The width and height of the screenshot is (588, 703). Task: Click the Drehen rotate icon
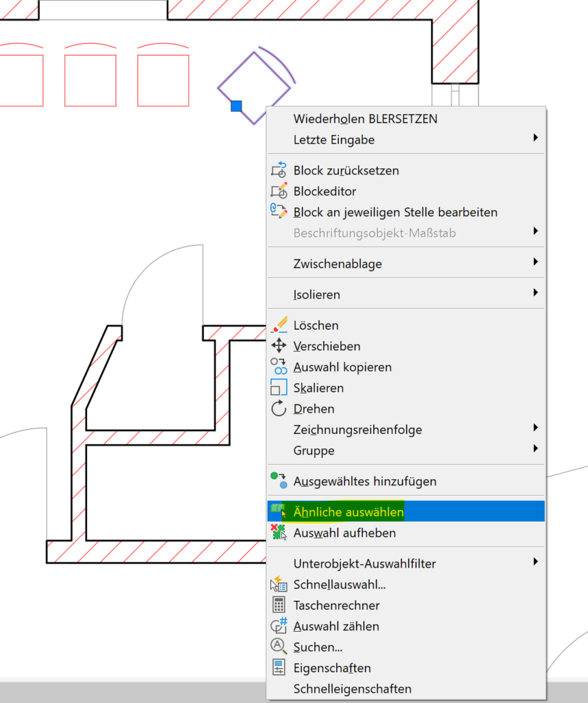279,408
